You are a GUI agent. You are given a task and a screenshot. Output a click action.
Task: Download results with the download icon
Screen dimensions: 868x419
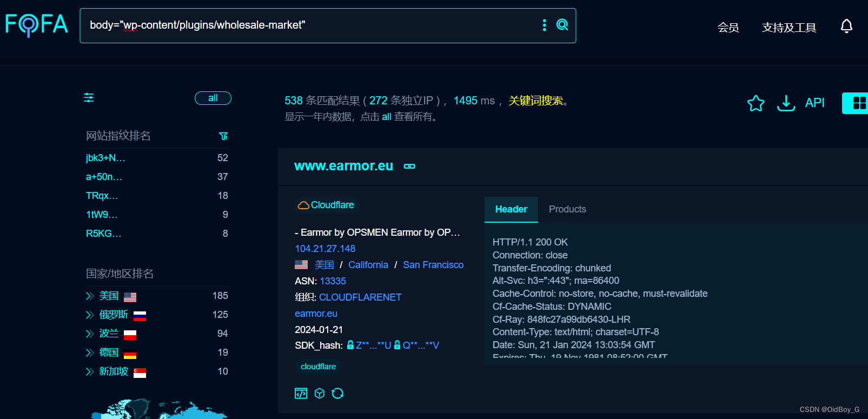(x=786, y=103)
